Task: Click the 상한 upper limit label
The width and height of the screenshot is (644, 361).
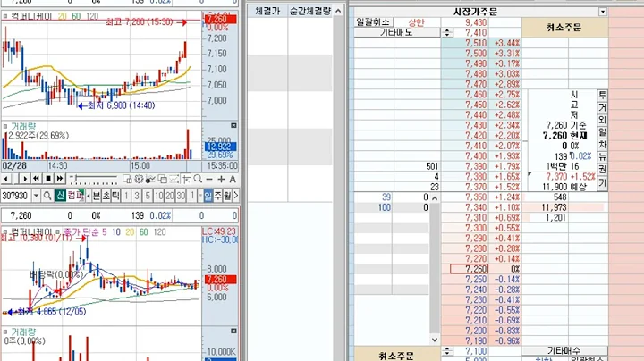Action: tap(417, 22)
